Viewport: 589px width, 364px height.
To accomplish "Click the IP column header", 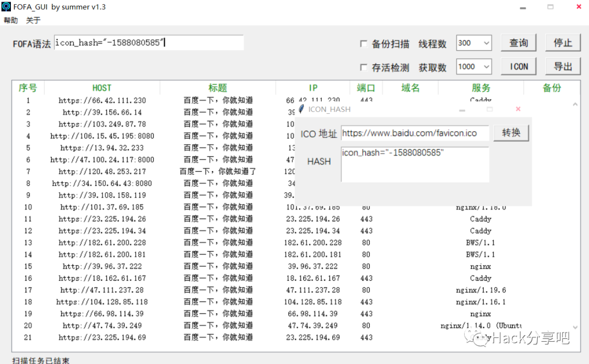I will [x=312, y=88].
